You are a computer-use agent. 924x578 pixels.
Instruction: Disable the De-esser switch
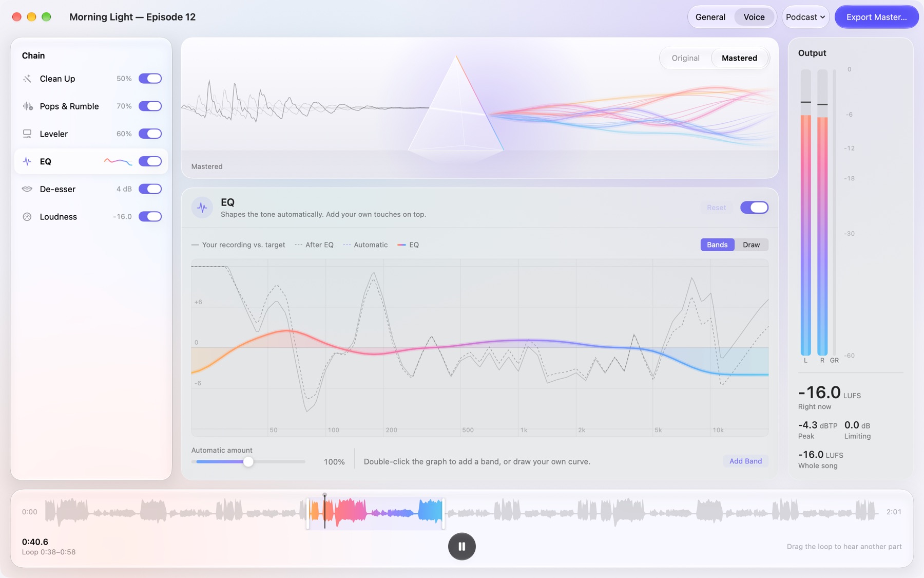tap(150, 189)
